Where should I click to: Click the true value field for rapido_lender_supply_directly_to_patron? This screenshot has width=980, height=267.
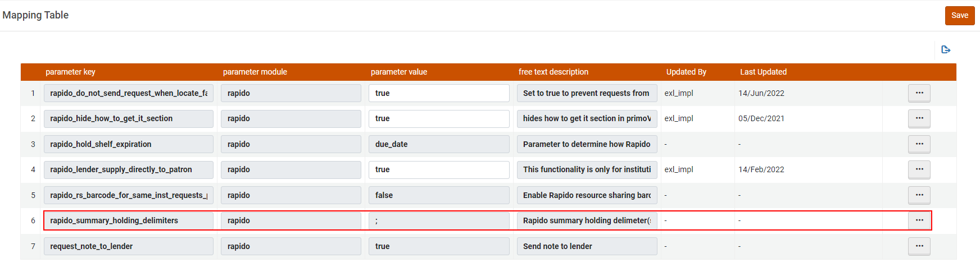pyautogui.click(x=439, y=169)
